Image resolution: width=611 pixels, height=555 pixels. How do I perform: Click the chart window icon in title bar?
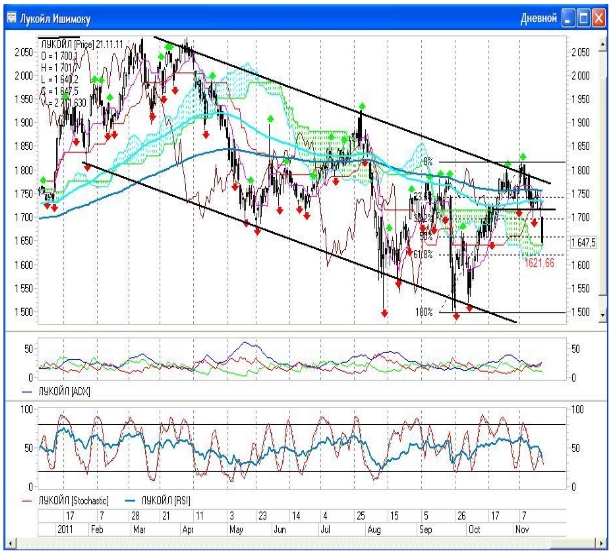pyautogui.click(x=12, y=18)
